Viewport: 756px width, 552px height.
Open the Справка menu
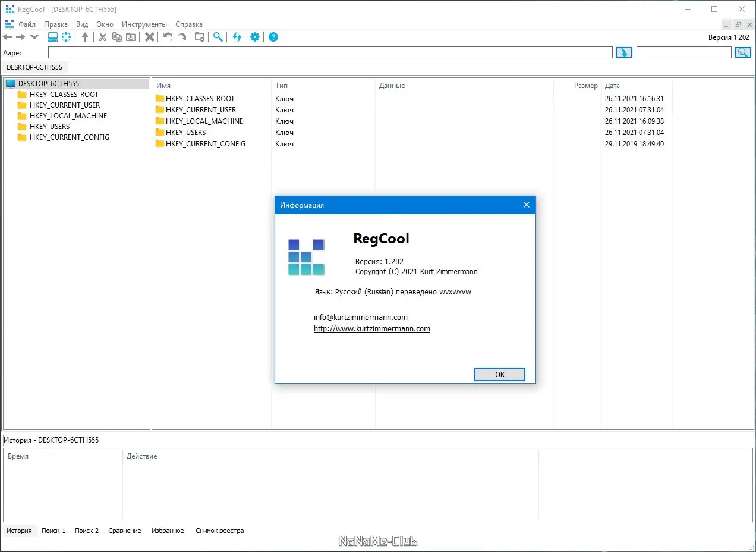pyautogui.click(x=189, y=24)
